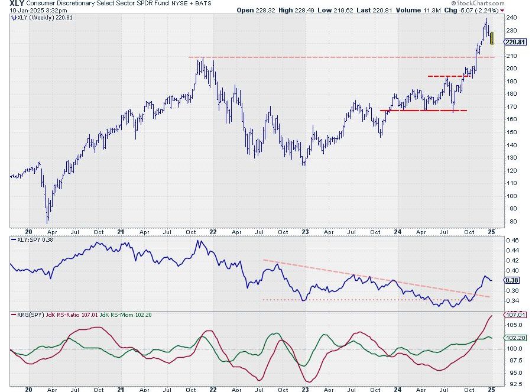Screen dimensions: 532x392
Task: Click the pink dotted horizontal line in XLY:SPY panel
Action: (x=368, y=300)
